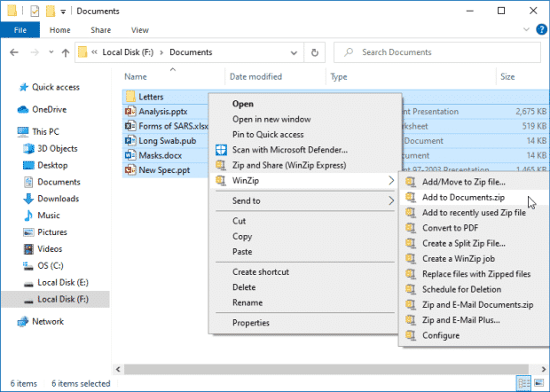
Task: Click the Configure WinZip icon
Action: pyautogui.click(x=409, y=335)
